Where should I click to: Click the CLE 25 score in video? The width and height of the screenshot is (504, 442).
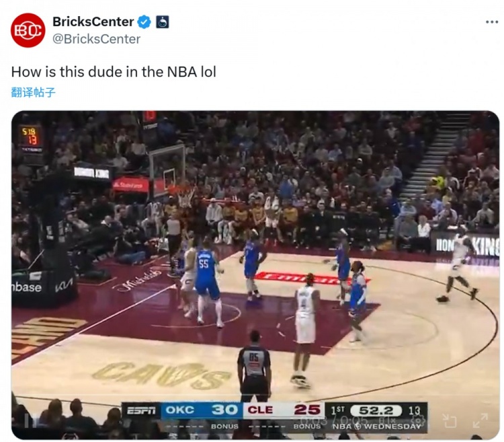(x=284, y=410)
